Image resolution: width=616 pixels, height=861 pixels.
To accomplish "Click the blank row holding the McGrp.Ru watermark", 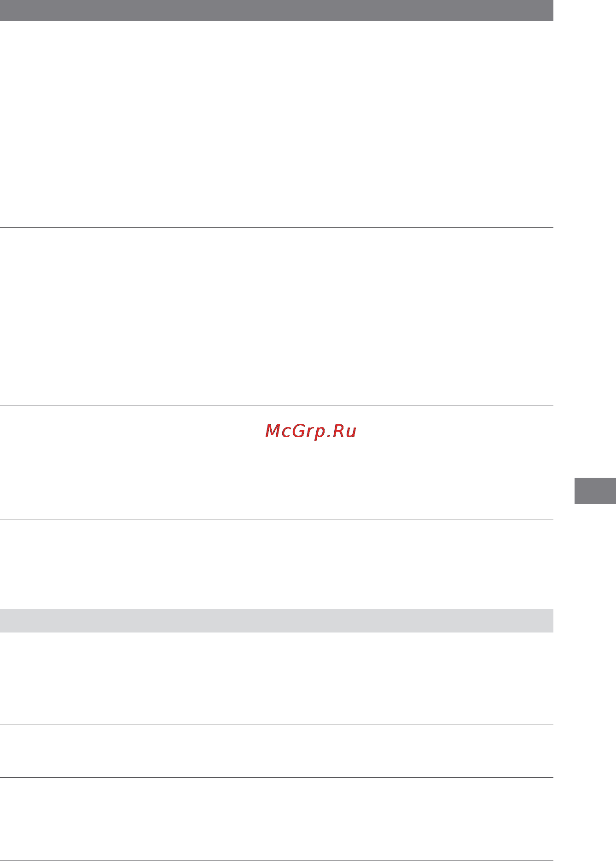I will [x=276, y=463].
